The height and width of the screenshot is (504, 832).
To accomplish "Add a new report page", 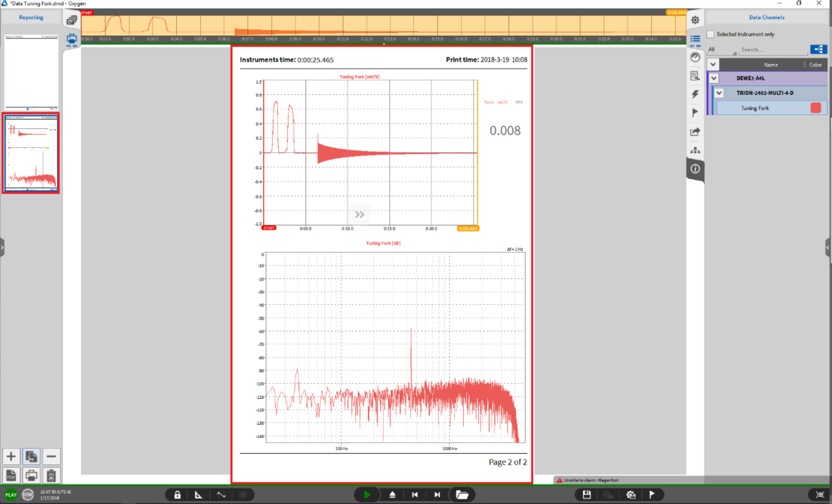I will click(11, 456).
